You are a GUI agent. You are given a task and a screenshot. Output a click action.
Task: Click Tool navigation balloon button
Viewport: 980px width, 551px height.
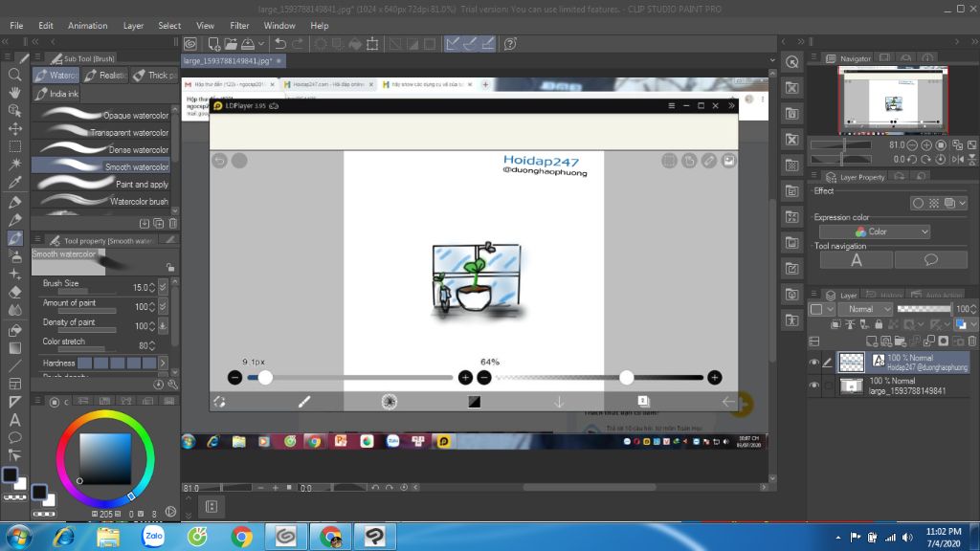[930, 260]
